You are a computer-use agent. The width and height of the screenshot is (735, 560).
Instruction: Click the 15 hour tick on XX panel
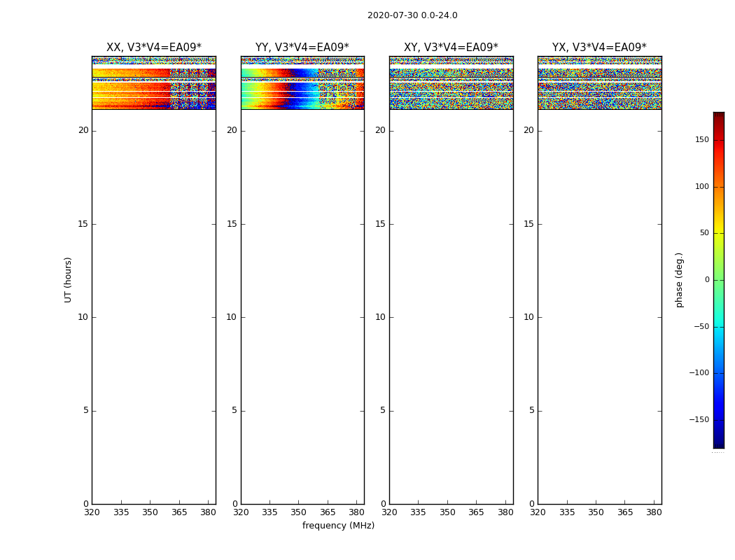pos(83,224)
